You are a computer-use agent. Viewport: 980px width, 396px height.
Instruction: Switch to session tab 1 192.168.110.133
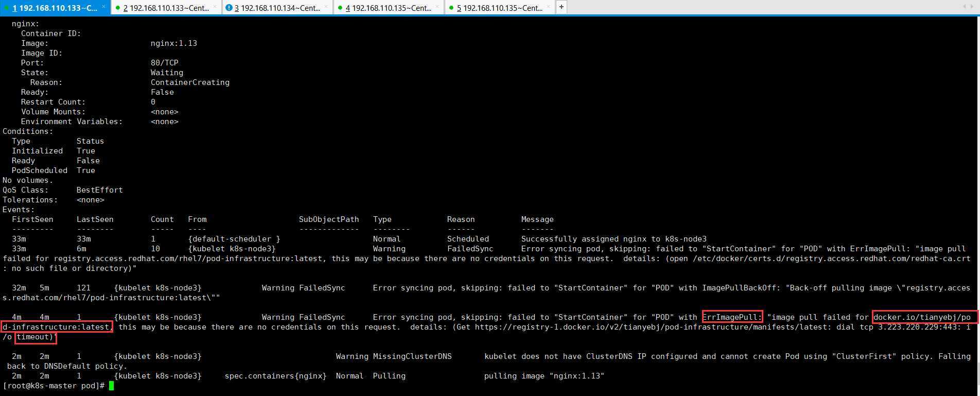[x=55, y=8]
